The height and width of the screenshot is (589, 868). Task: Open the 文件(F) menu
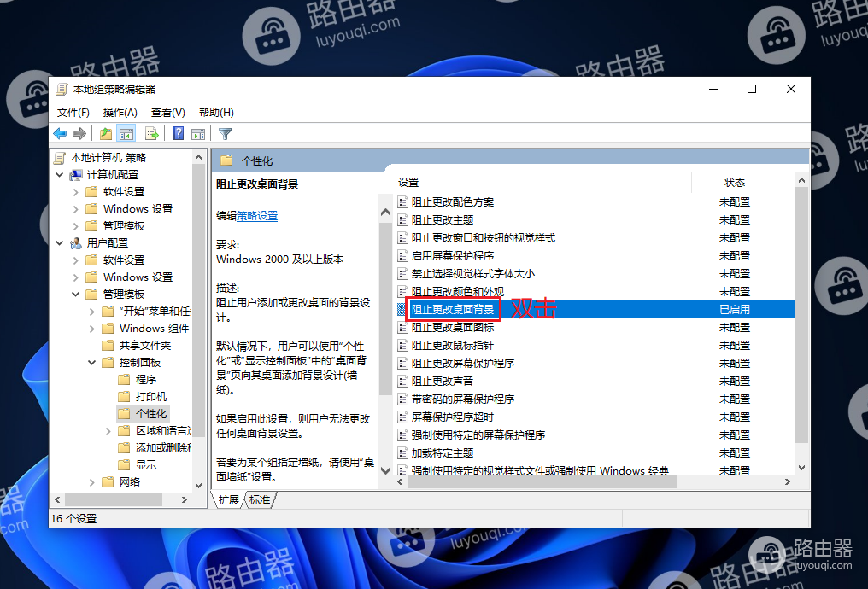coord(73,113)
